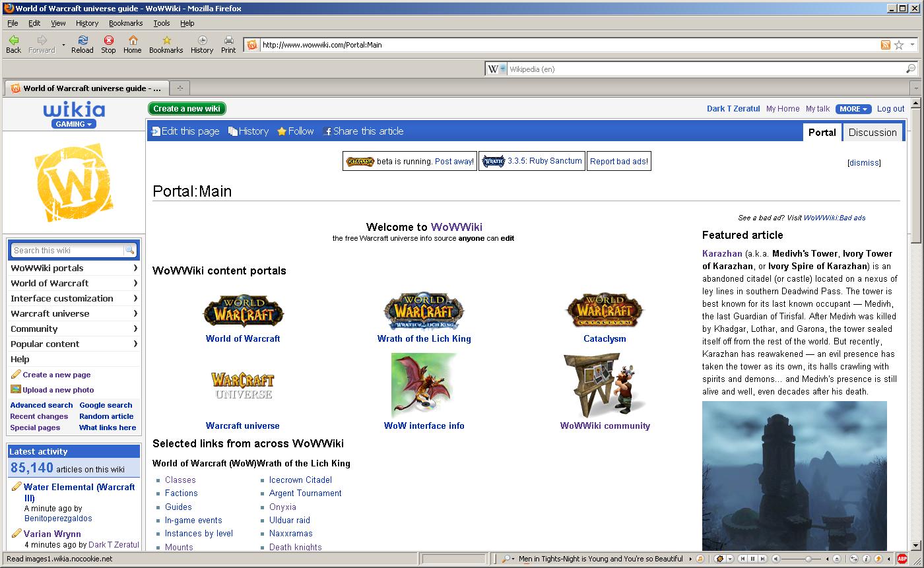Viewport: 924px width, 568px height.
Task: Click the Adblock Plus status bar icon
Action: (x=902, y=559)
